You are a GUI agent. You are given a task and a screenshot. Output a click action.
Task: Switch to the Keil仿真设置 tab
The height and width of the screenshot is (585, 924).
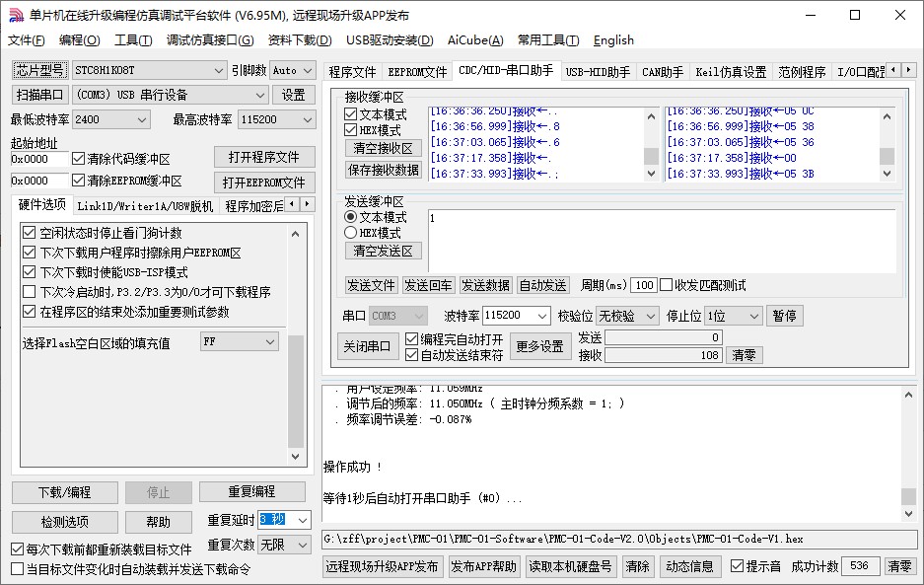point(731,72)
